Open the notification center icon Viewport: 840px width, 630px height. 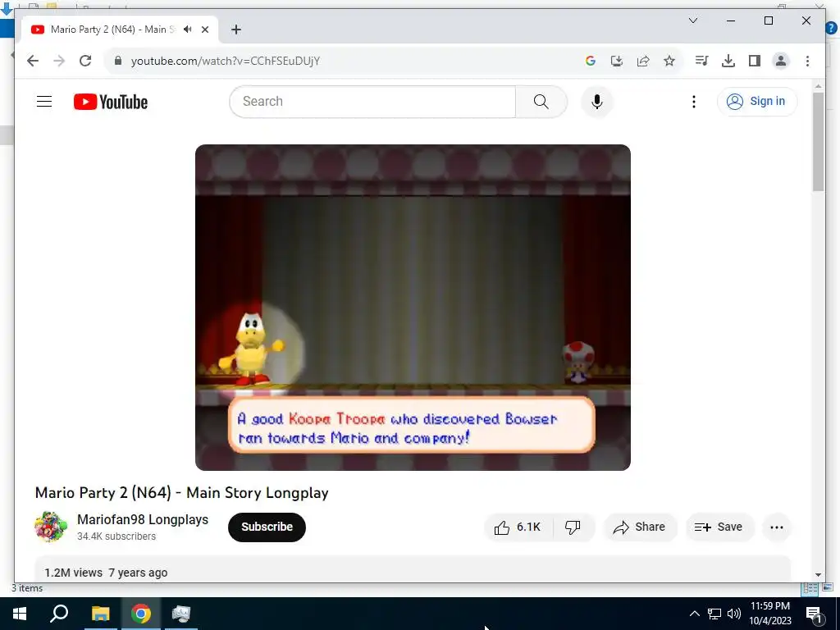pyautogui.click(x=814, y=614)
